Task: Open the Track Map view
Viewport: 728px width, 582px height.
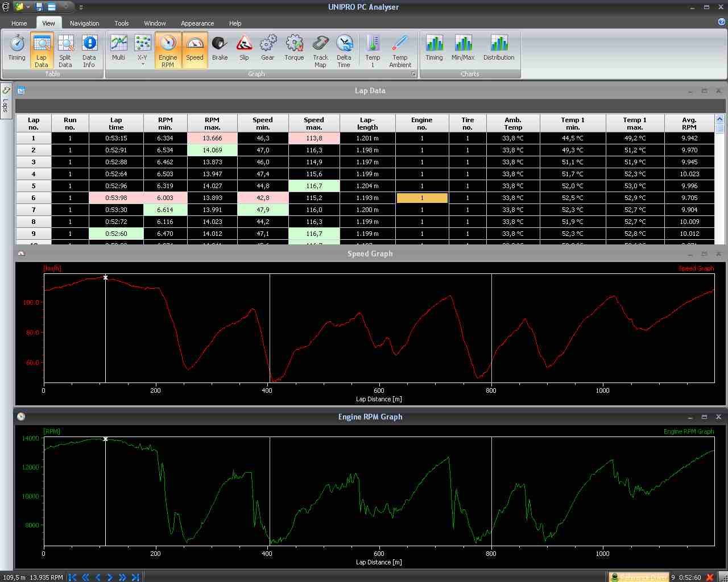Action: (321, 50)
